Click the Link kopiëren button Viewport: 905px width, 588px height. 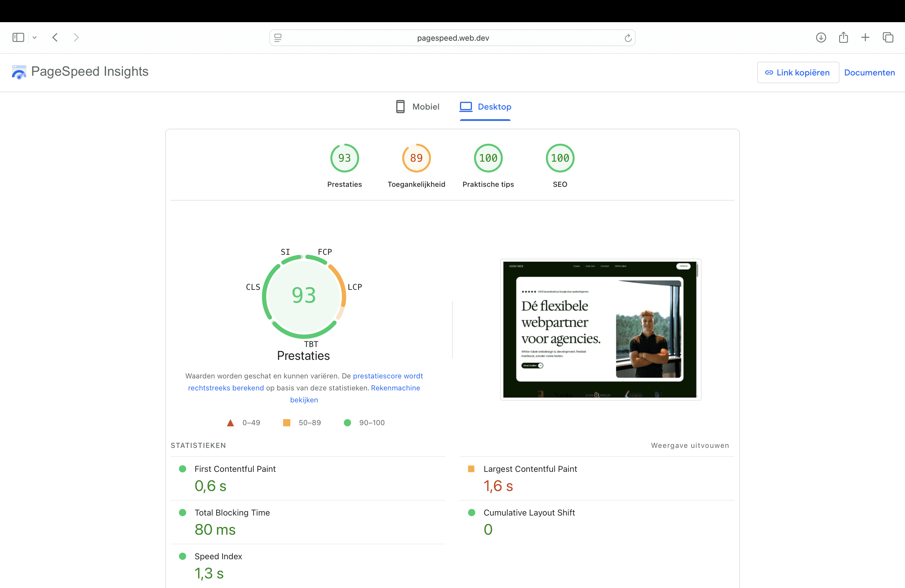797,72
